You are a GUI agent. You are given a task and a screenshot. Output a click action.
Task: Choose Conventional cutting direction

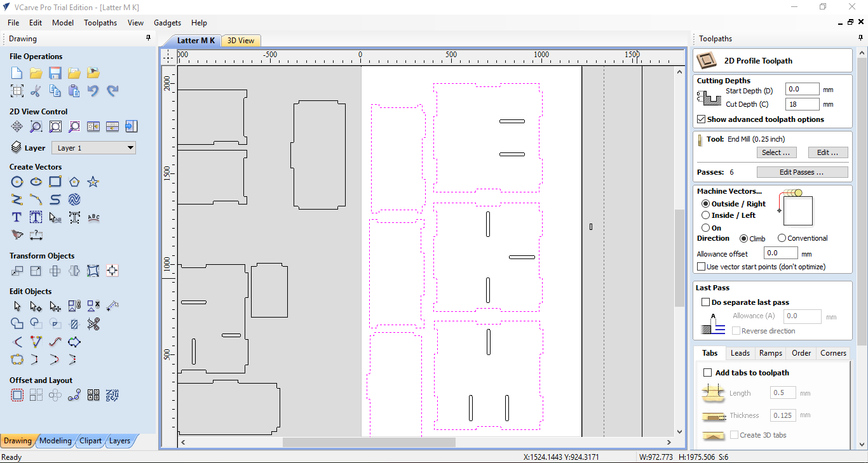click(x=782, y=239)
